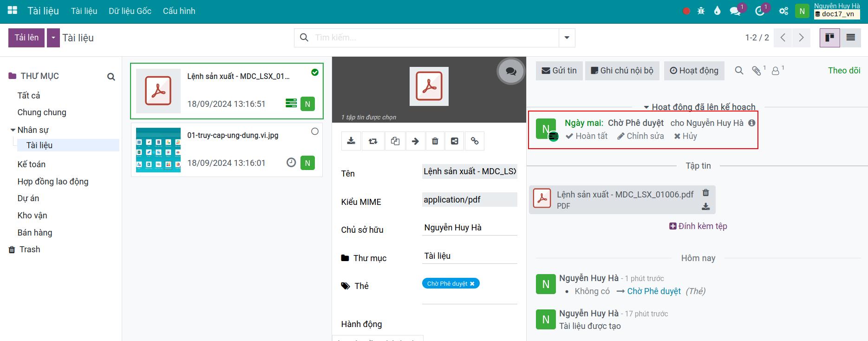Viewport: 868px width, 341px height.
Task: Click the Tìm kiếm search input
Action: pos(435,38)
